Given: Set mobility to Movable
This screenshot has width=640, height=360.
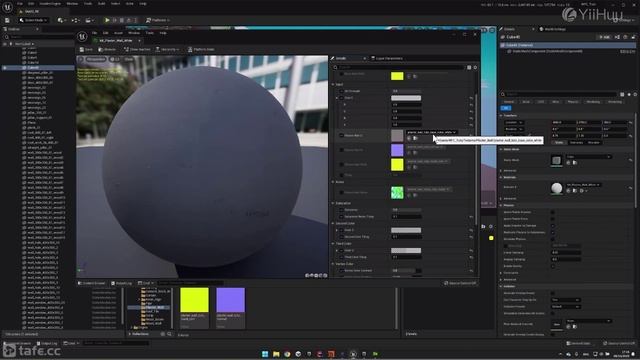Looking at the screenshot, I should [x=594, y=142].
